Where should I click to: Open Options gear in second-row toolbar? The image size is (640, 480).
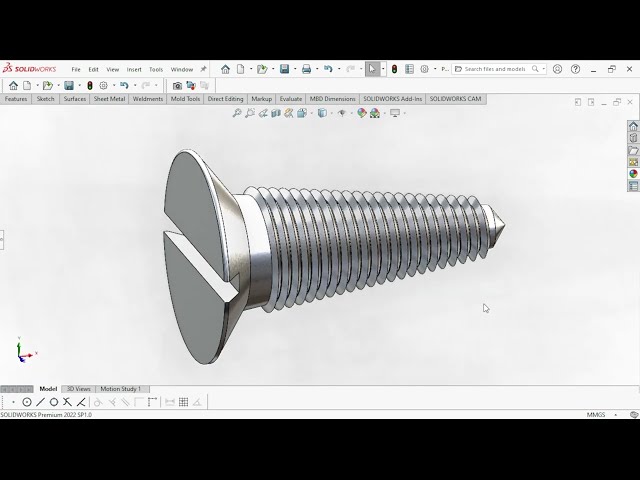click(x=104, y=85)
